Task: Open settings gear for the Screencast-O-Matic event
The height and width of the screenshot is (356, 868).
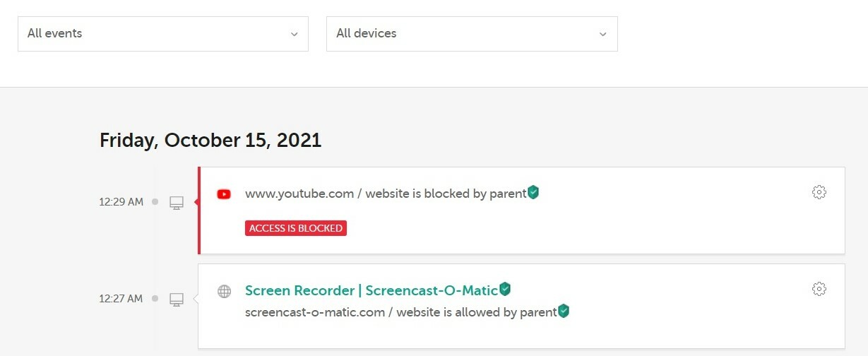Action: (819, 289)
